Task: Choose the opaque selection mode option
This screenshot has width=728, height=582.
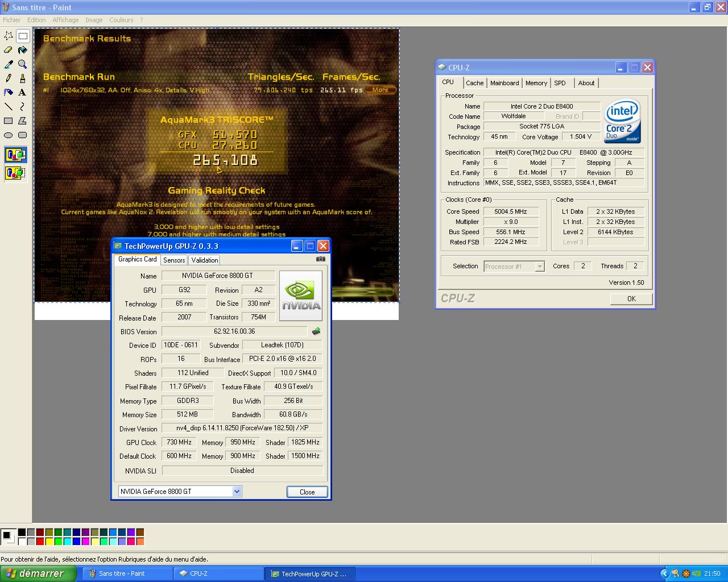Action: (x=15, y=155)
